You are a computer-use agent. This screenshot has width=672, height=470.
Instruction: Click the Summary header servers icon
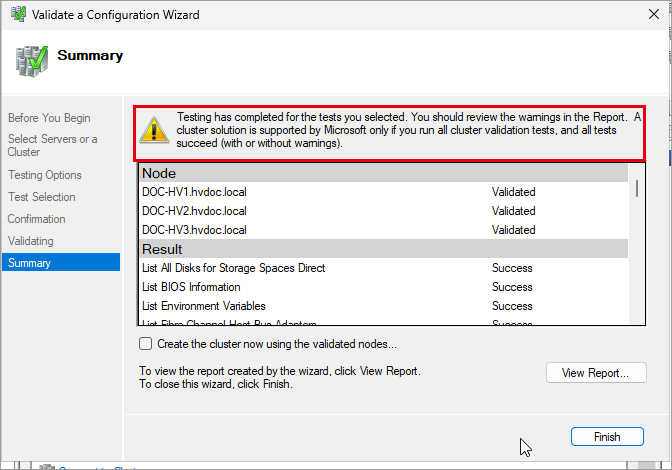(32, 61)
